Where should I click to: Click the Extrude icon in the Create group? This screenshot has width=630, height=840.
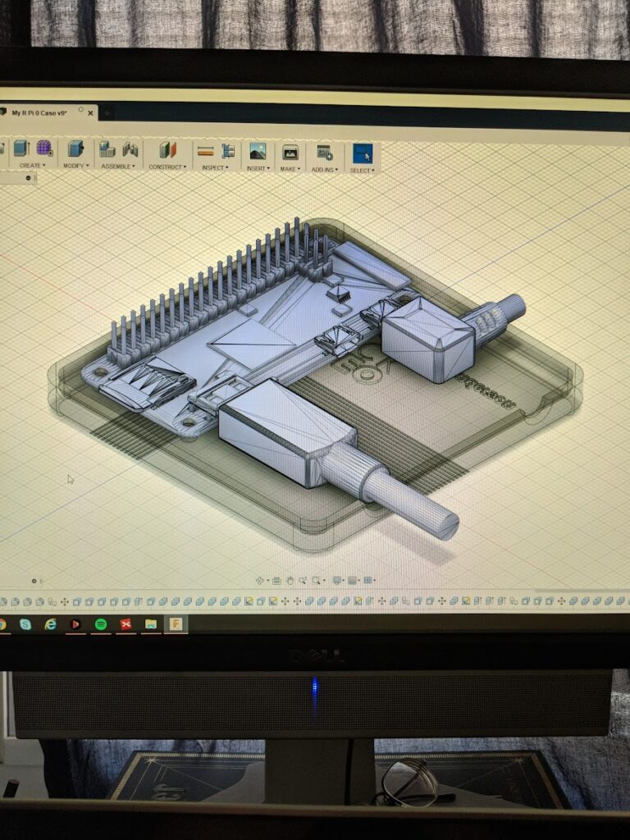[21, 148]
